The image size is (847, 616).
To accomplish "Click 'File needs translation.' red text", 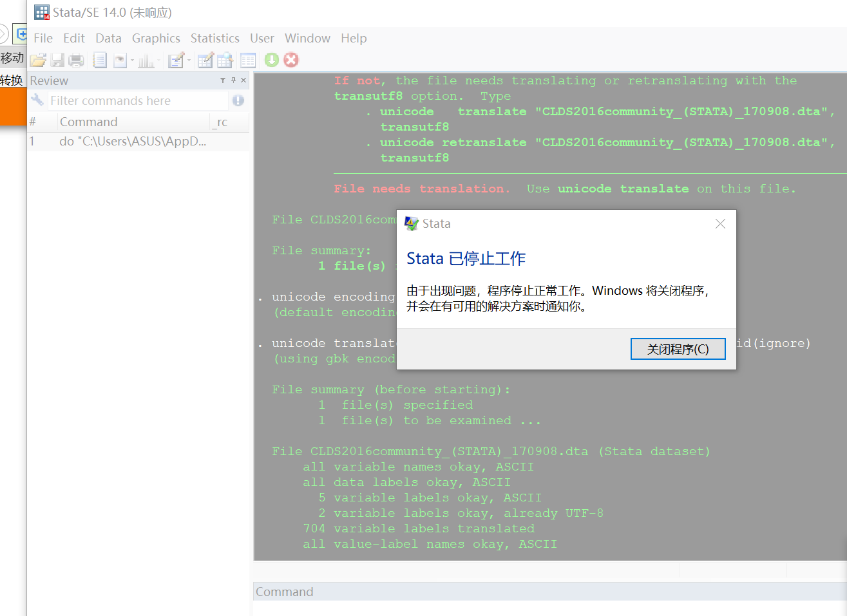I will [422, 189].
